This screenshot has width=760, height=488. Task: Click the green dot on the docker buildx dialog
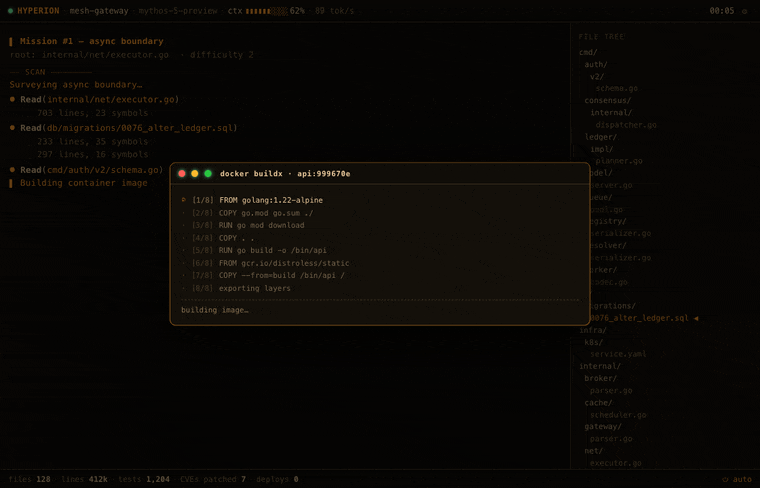pyautogui.click(x=208, y=173)
